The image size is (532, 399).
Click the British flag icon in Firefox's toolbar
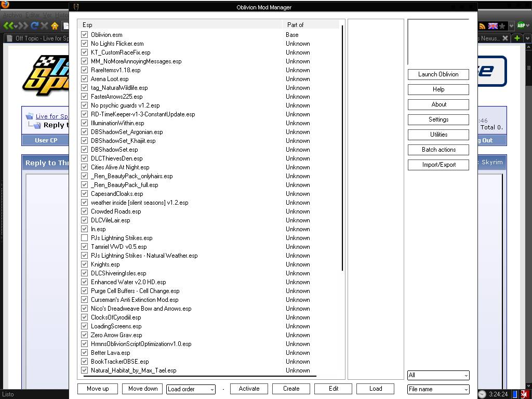click(493, 26)
